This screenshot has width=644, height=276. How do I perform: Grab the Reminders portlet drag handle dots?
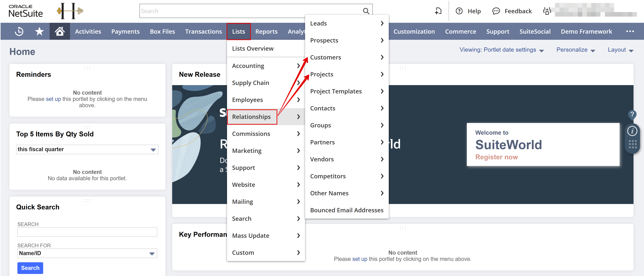click(x=87, y=68)
